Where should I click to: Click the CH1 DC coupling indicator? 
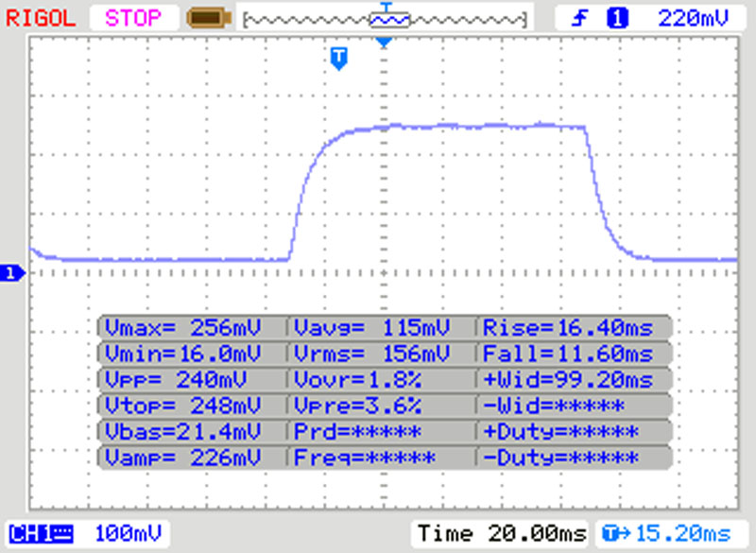(x=42, y=534)
